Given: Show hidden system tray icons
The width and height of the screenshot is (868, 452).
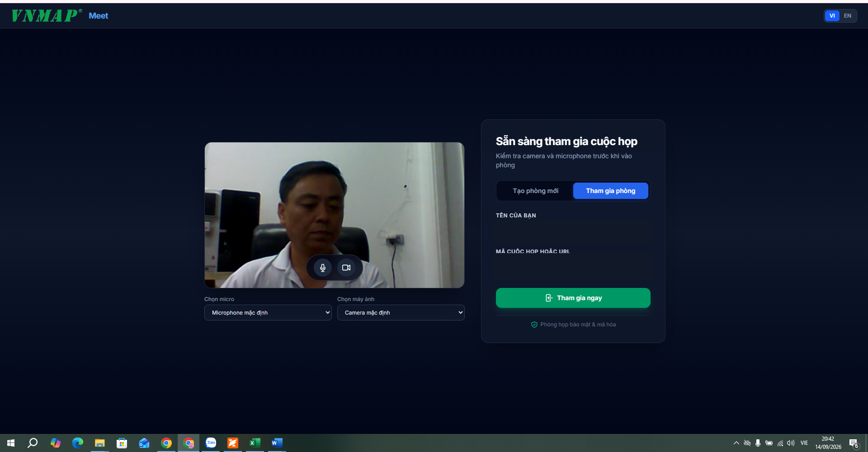Looking at the screenshot, I should [736, 443].
